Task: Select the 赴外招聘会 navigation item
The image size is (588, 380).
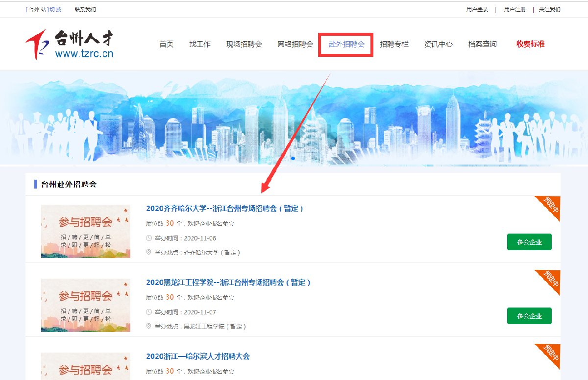Action: (346, 44)
